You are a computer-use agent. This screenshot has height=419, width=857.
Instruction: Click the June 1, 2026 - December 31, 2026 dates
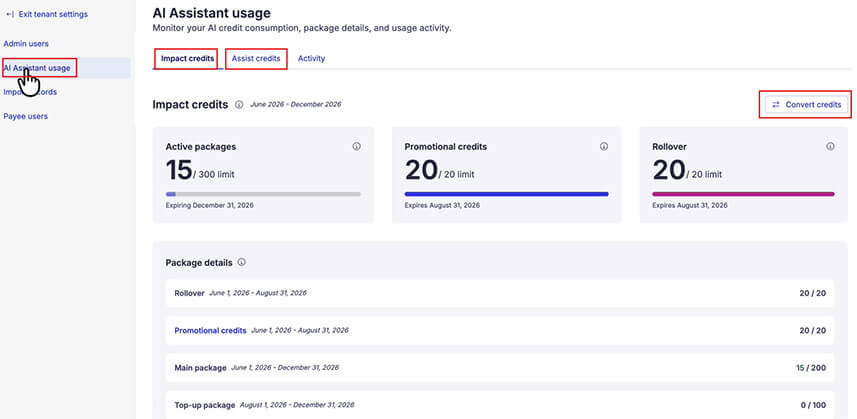tap(285, 368)
